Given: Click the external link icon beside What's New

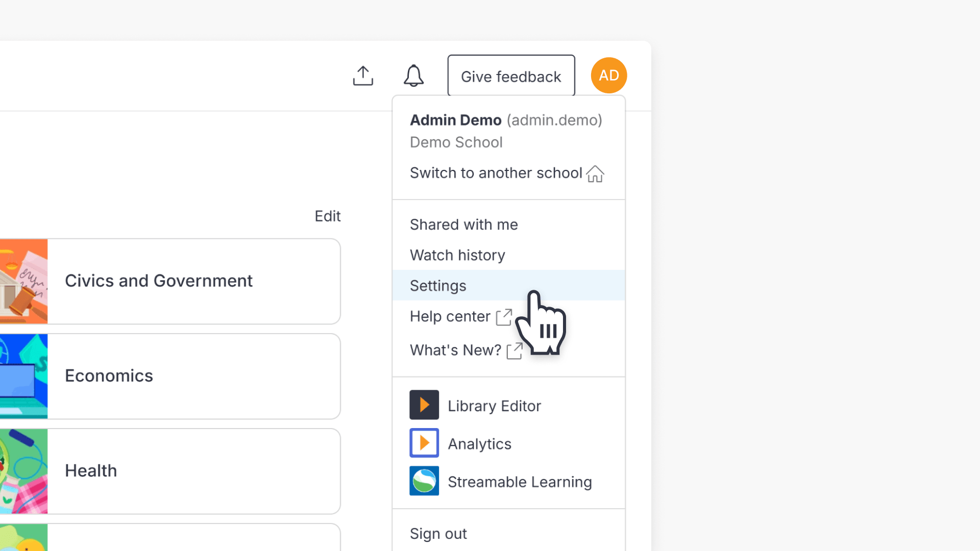Looking at the screenshot, I should pyautogui.click(x=515, y=350).
